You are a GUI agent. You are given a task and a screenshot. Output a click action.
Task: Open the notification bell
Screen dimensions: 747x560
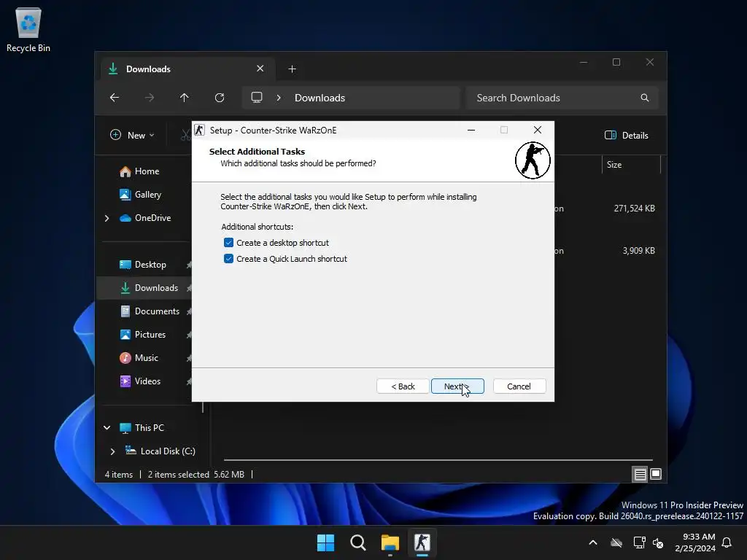[727, 542]
